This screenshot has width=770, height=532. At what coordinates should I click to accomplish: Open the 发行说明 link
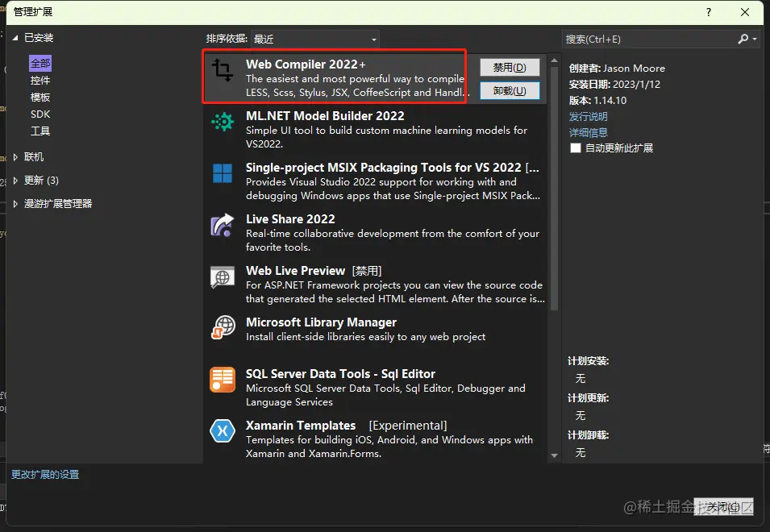588,115
